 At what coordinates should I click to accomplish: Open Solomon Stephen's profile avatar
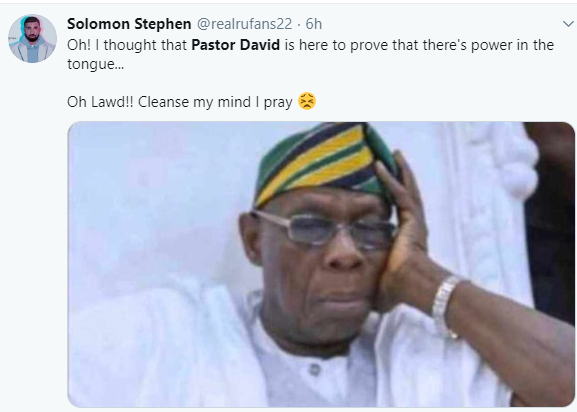[x=32, y=39]
